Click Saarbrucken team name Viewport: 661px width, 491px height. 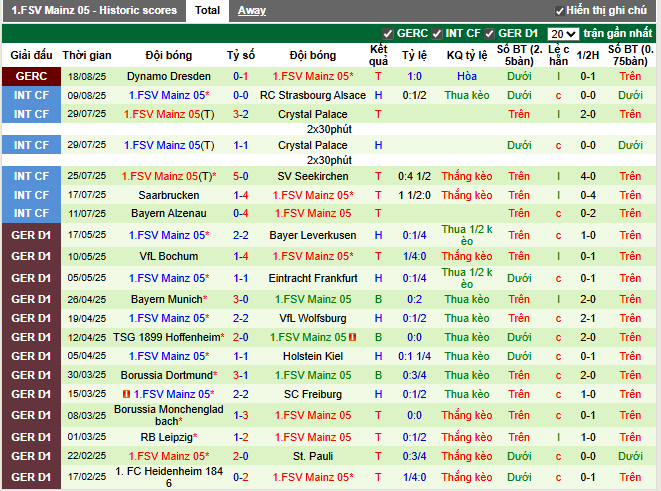(169, 195)
